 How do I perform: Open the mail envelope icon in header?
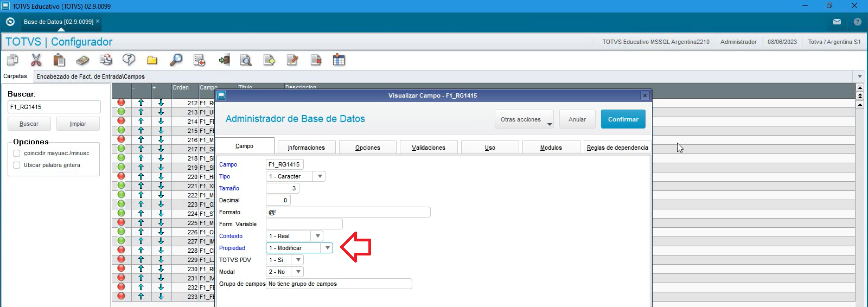click(837, 22)
